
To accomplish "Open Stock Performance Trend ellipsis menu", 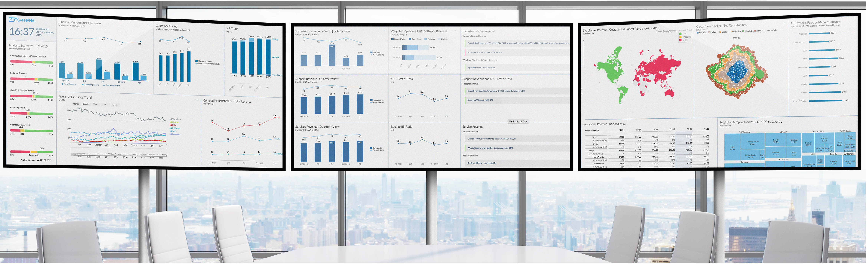I will point(196,100).
